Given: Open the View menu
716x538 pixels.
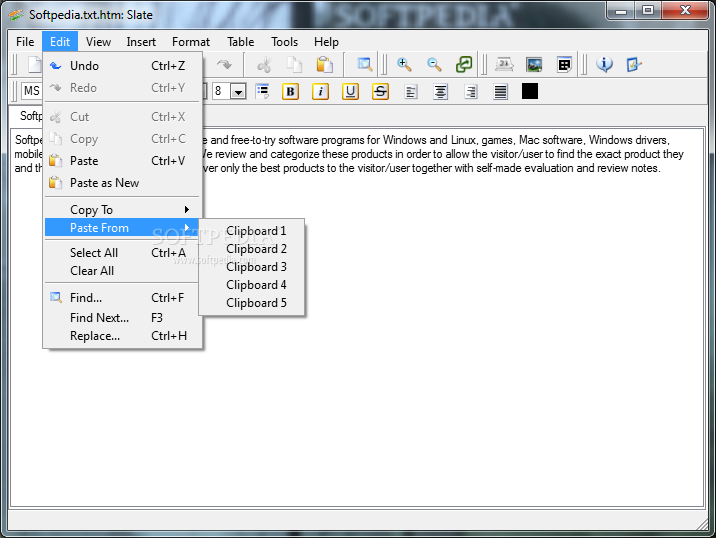Looking at the screenshot, I should click(98, 42).
